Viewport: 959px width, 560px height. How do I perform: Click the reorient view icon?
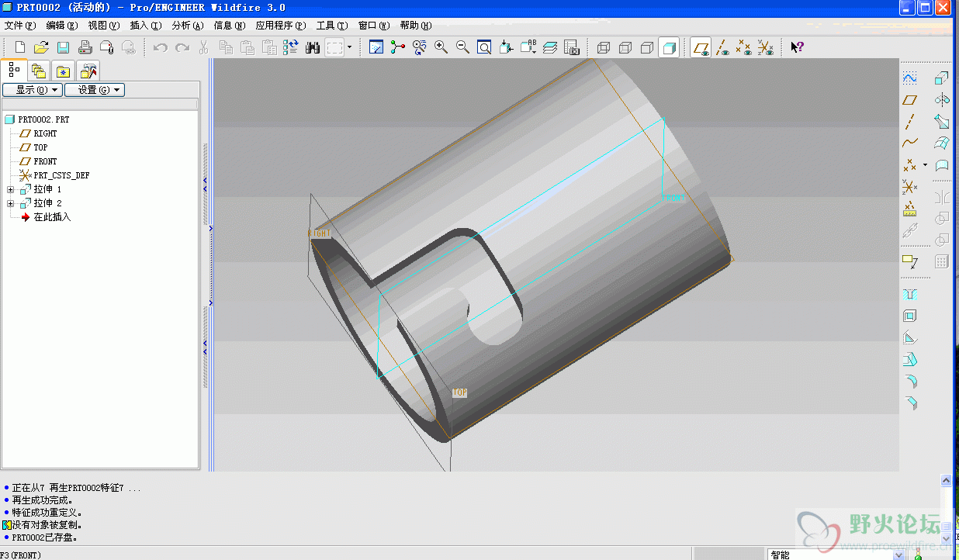tap(507, 47)
